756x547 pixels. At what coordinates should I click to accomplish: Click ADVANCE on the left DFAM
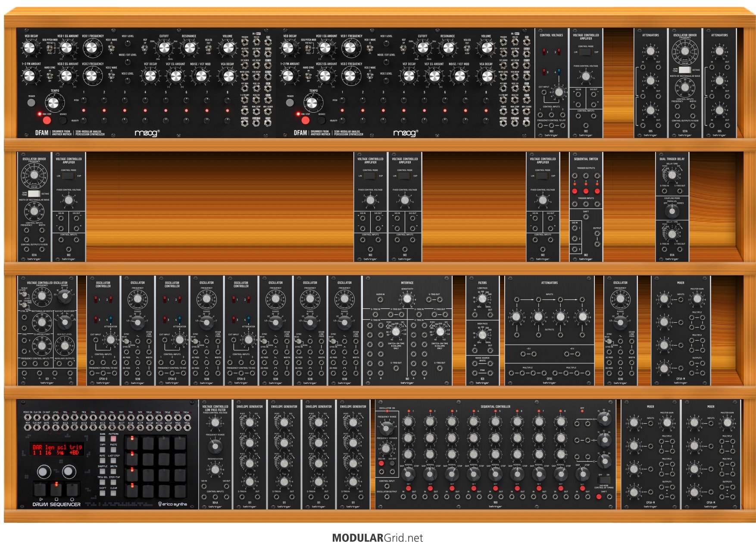pos(63,120)
